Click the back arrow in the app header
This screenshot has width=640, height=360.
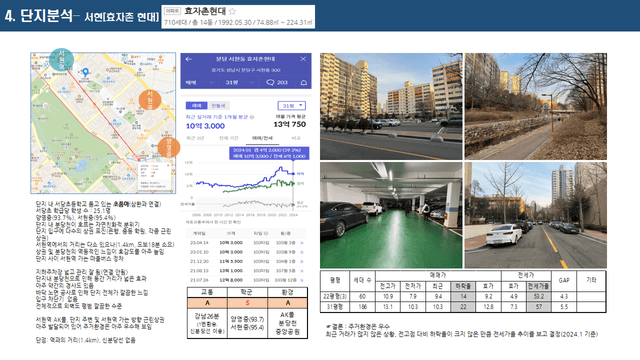tap(189, 59)
